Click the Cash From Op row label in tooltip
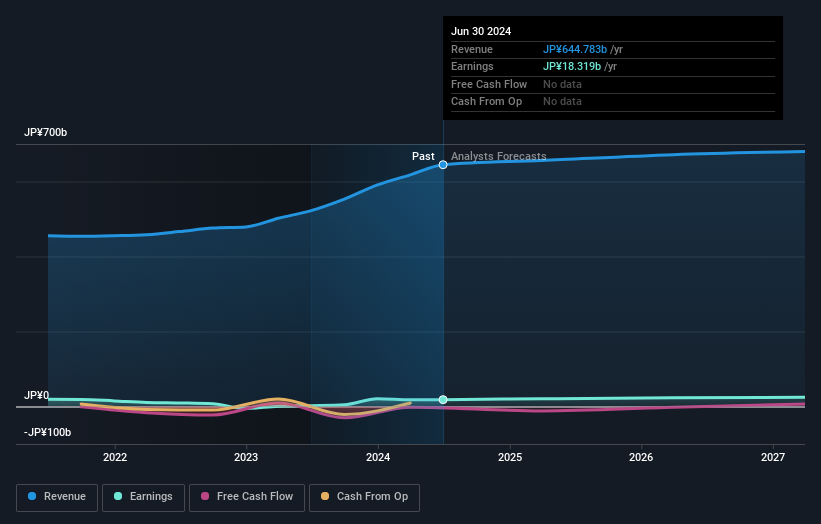This screenshot has height=524, width=821. tap(486, 102)
